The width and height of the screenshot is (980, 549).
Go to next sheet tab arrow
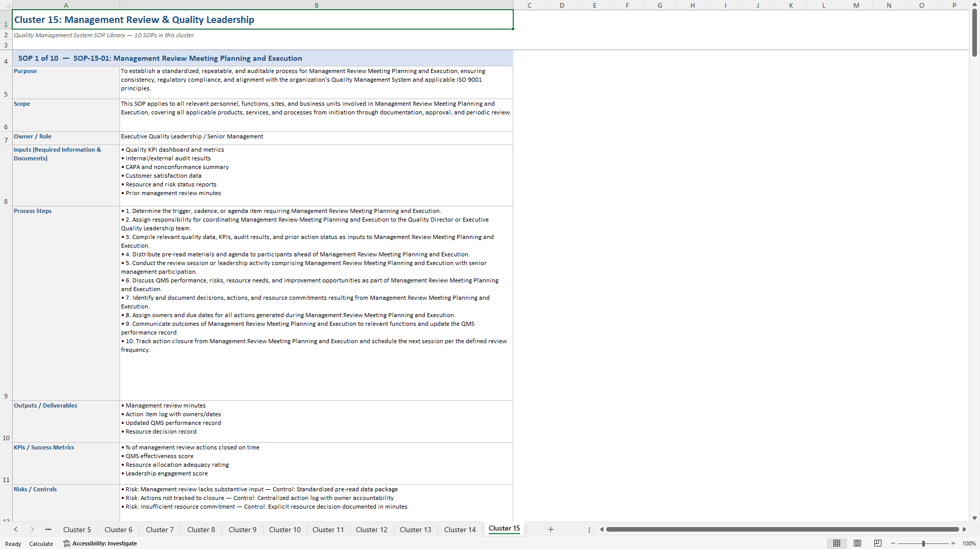point(32,530)
